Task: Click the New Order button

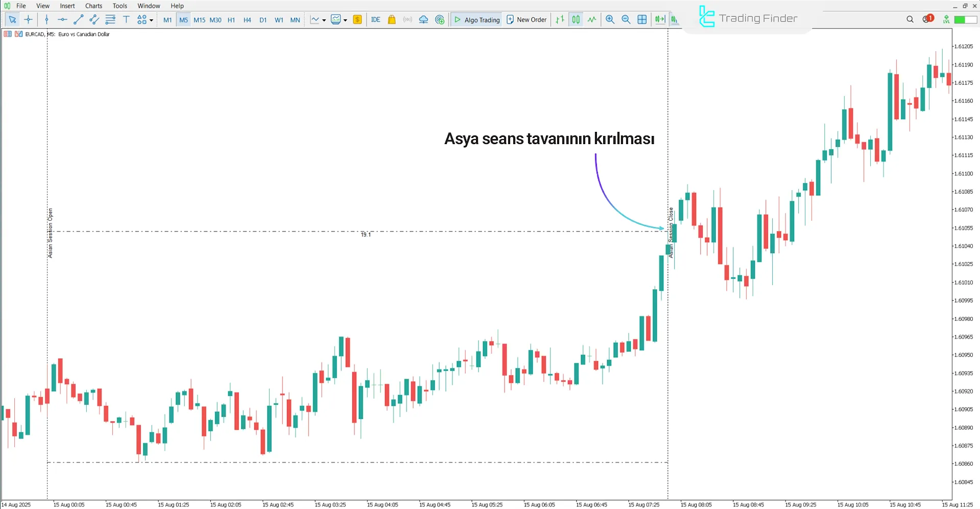Action: (526, 19)
